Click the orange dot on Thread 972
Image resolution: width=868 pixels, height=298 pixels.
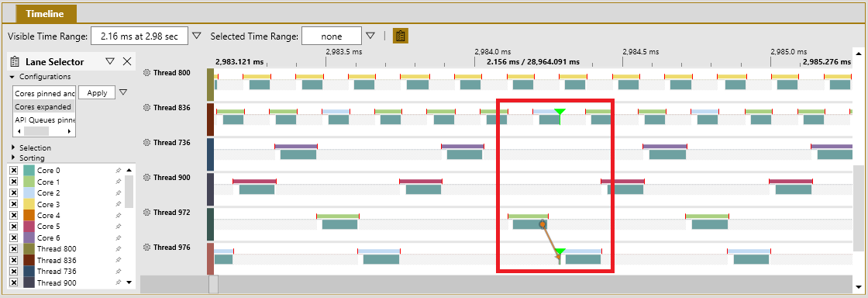(x=542, y=224)
